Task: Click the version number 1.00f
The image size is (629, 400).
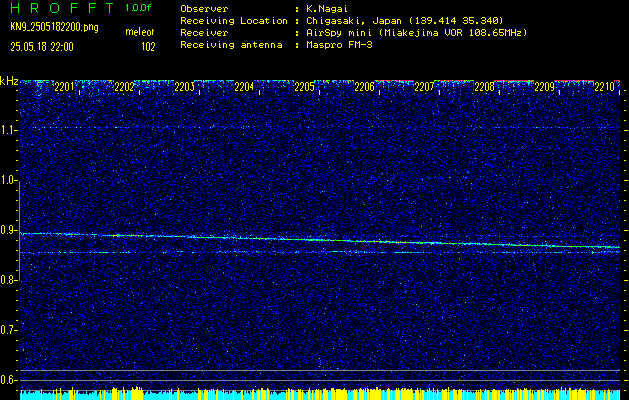Action: pos(138,8)
